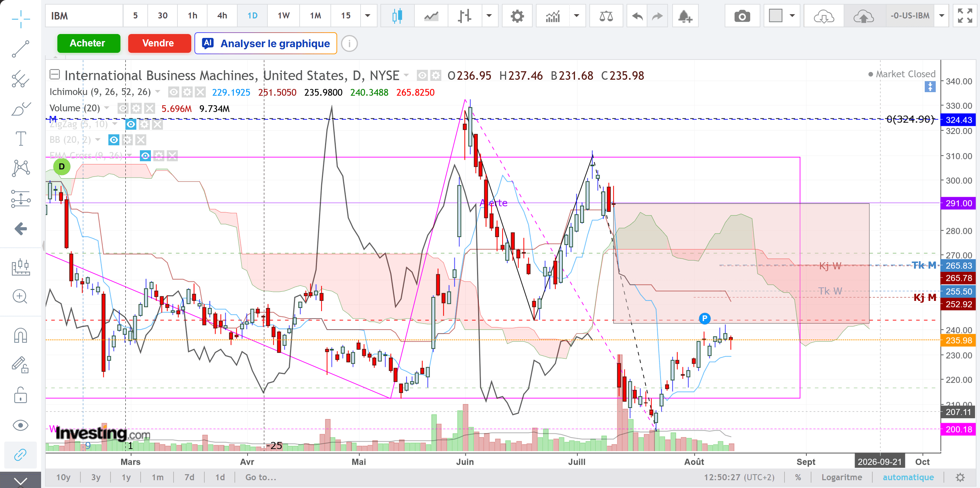980x488 pixels.
Task: Select the trend line drawing tool
Action: click(21, 49)
